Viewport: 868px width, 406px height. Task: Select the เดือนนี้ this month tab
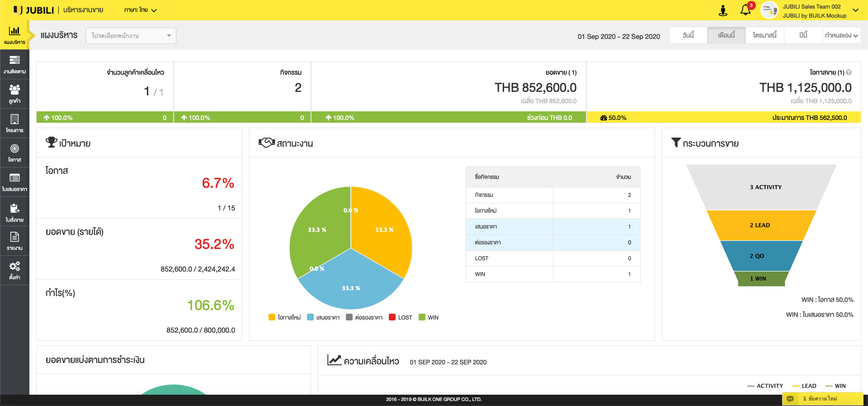[x=726, y=35]
